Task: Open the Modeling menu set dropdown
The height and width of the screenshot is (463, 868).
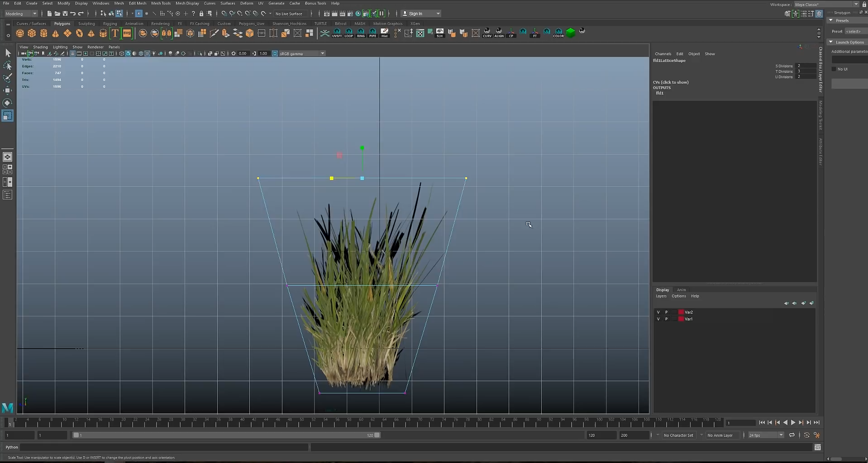Action: coord(21,14)
